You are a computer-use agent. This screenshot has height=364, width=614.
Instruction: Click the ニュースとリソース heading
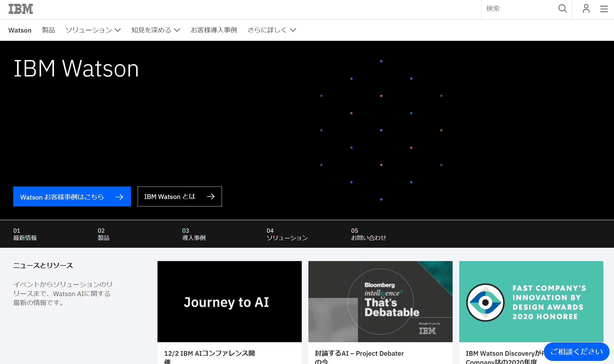(x=43, y=265)
